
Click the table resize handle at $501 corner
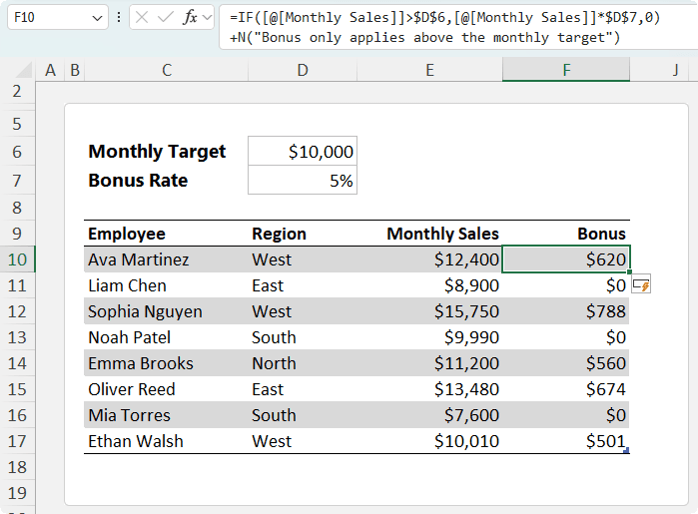[x=627, y=450]
